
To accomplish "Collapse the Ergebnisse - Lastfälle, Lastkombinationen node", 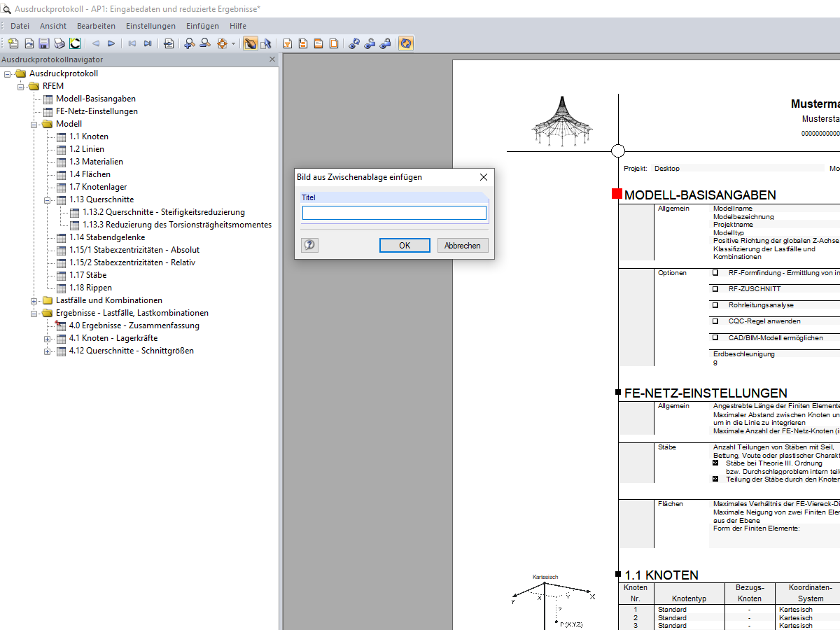I will [x=34, y=313].
